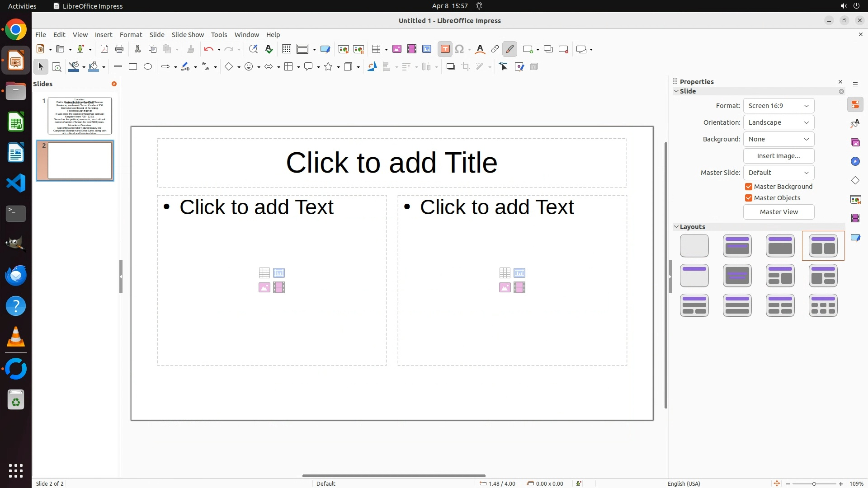Click the Insert Special Character icon
Screen dimensions: 868x488
click(x=459, y=49)
